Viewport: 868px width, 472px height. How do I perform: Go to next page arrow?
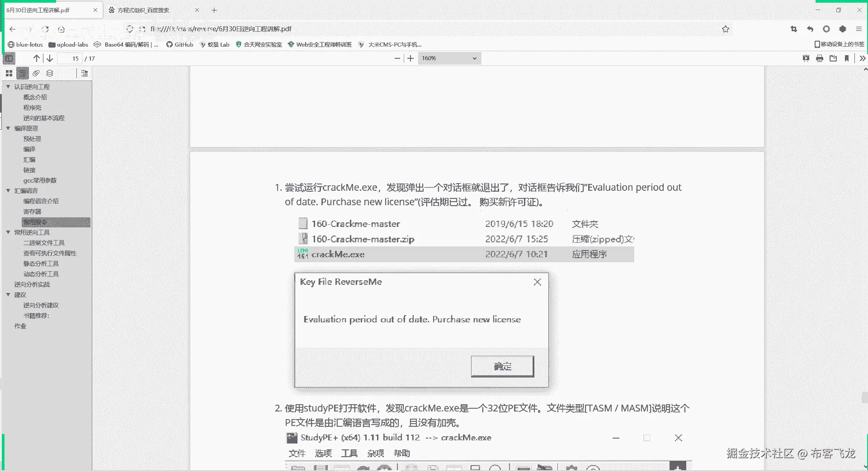[x=50, y=58]
